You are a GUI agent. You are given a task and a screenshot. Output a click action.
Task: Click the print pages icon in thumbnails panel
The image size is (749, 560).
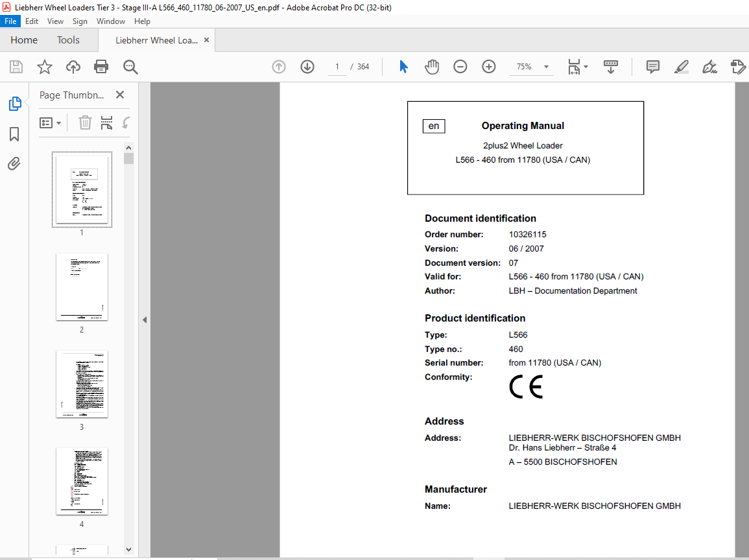click(106, 122)
